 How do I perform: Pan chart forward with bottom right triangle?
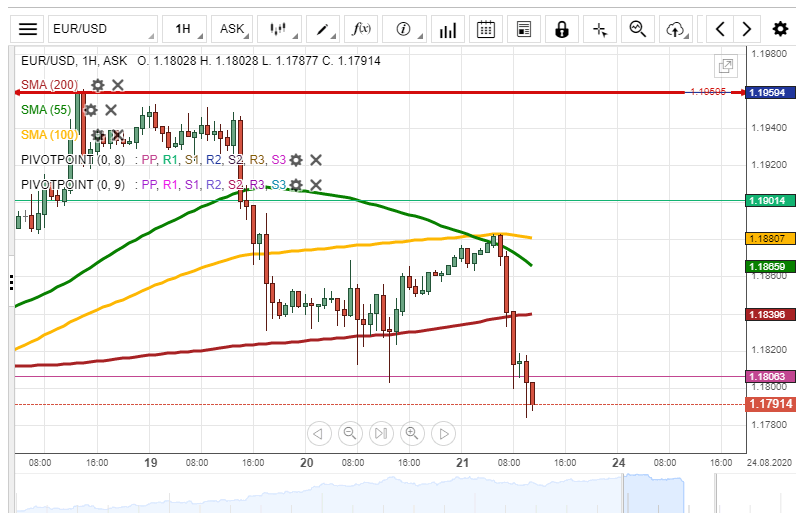(443, 434)
